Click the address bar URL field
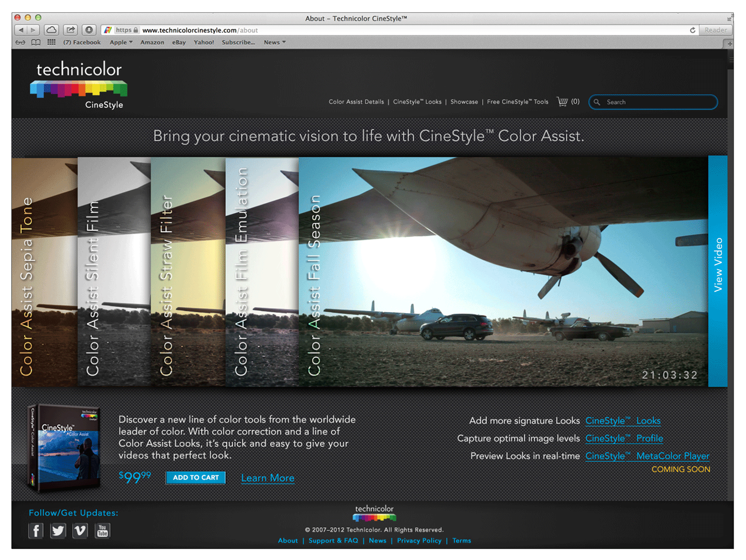Viewport: 746px width, 560px height. tap(398, 30)
